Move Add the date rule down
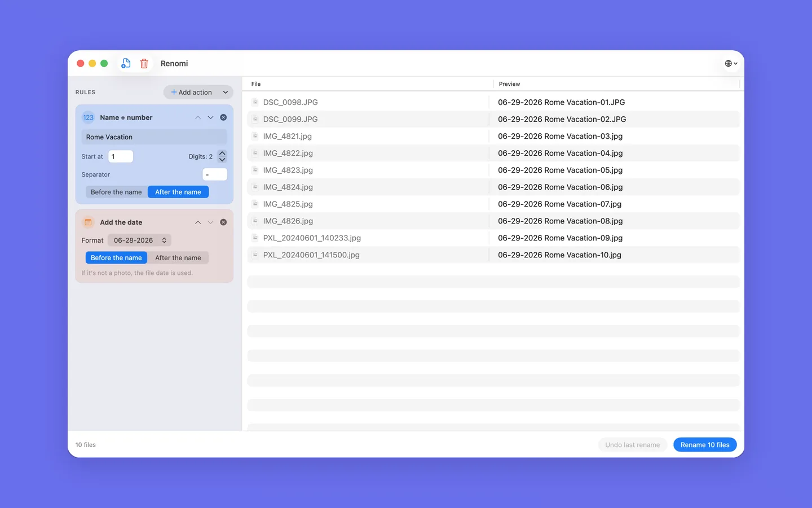 tap(210, 222)
